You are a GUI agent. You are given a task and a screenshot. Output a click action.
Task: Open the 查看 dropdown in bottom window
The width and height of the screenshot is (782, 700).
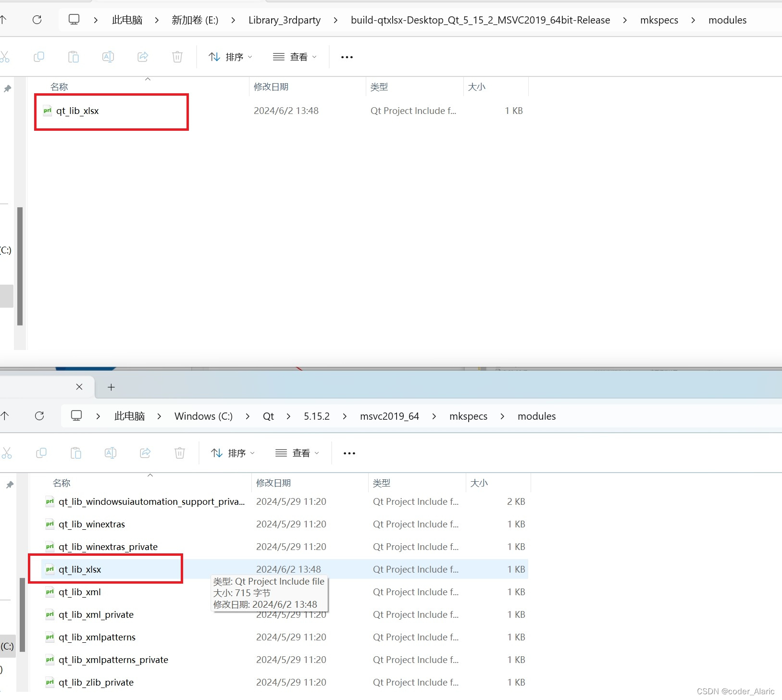[x=297, y=453]
